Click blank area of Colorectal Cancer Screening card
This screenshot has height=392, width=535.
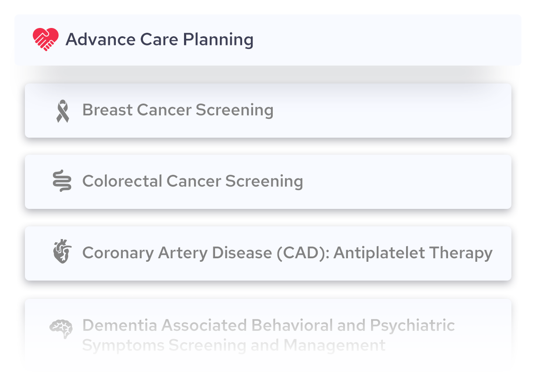(x=406, y=181)
